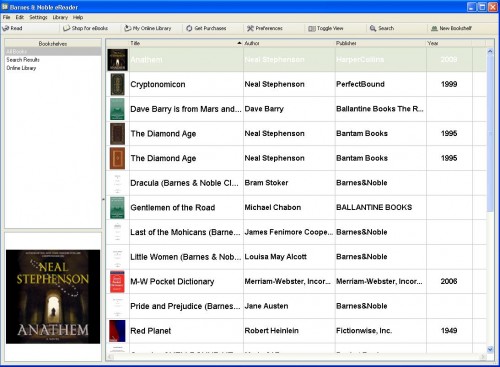This screenshot has width=500, height=367.
Task: Select M-W Pocket Dictionary title
Action: point(172,282)
